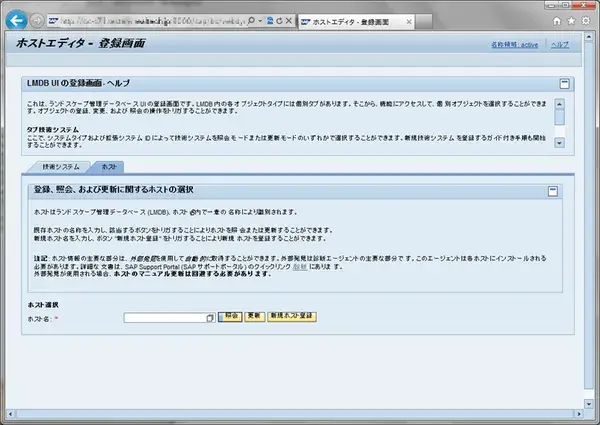Click the ホストエディタ - 登録画面 page title
This screenshot has width=600, height=425.
pos(80,43)
